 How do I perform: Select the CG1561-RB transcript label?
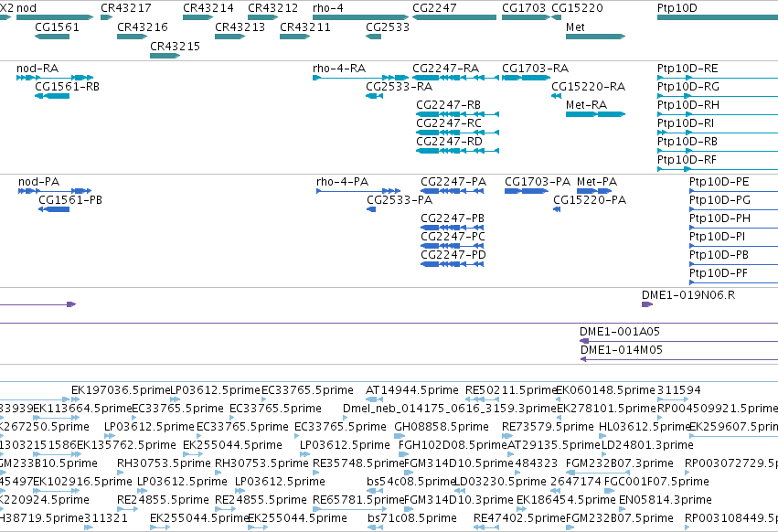tap(67, 86)
